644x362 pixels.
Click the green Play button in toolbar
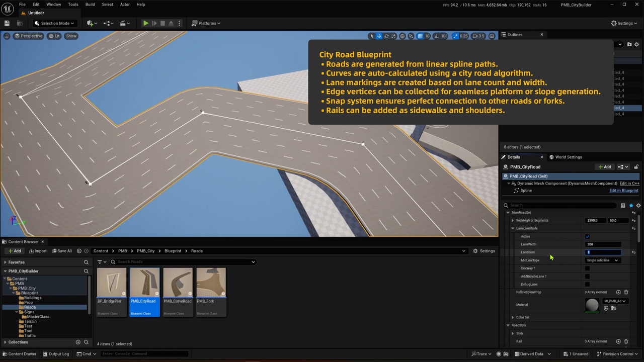click(145, 23)
